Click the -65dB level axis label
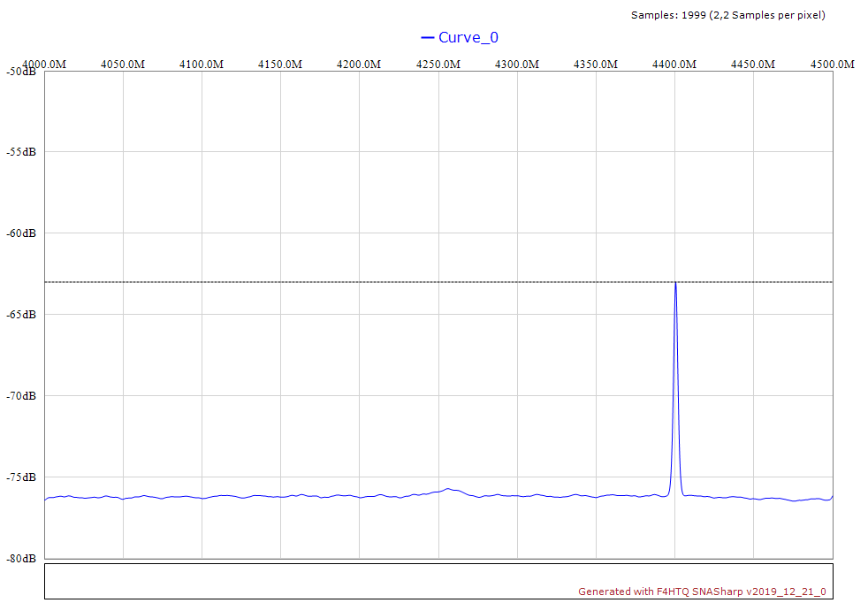The height and width of the screenshot is (603, 868). point(20,315)
